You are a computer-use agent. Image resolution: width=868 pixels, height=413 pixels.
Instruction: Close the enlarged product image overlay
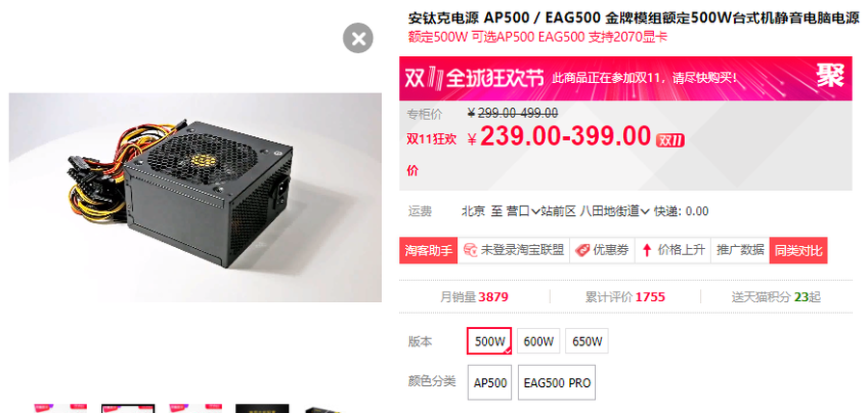358,39
